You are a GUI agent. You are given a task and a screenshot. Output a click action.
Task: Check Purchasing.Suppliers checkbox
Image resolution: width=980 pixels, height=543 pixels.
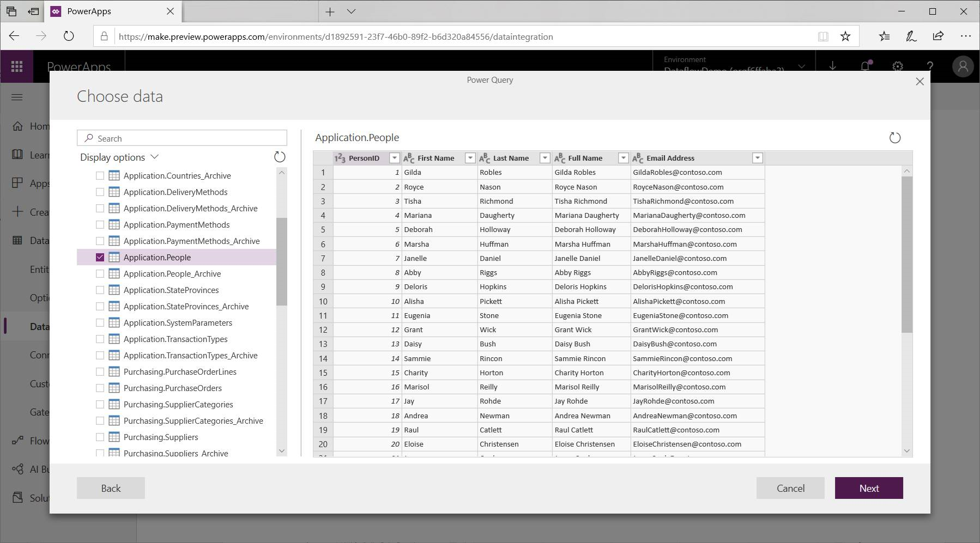[x=100, y=437]
